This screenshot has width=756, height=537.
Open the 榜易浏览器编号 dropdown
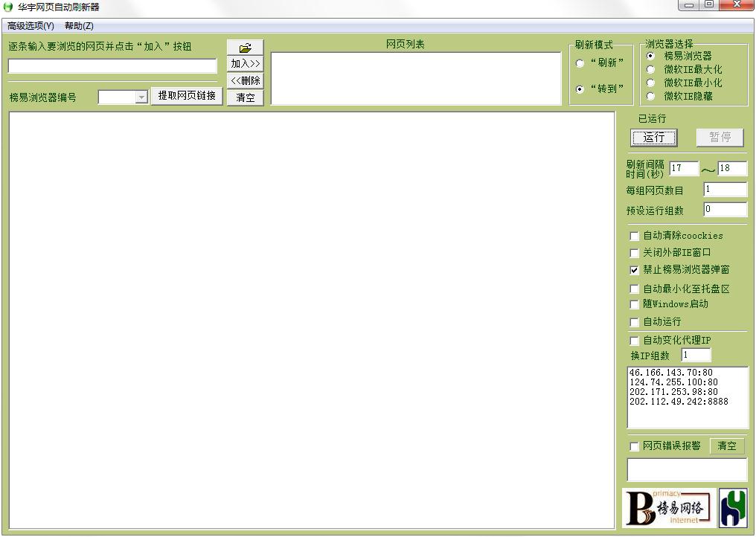pyautogui.click(x=141, y=96)
